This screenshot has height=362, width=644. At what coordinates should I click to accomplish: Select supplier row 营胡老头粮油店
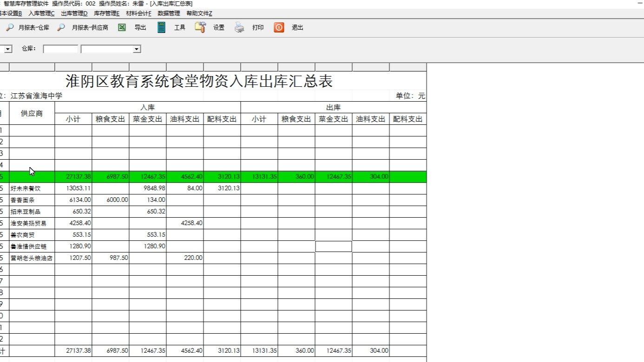(x=32, y=258)
